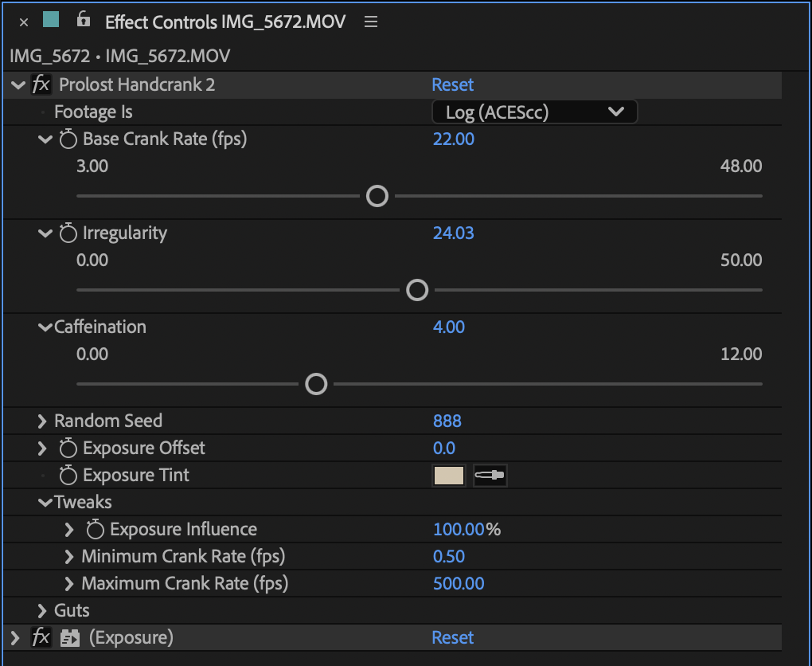Screen dimensions: 812x666
Task: Click the Minimum Crank Rate value 0.50
Action: pyautogui.click(x=449, y=557)
